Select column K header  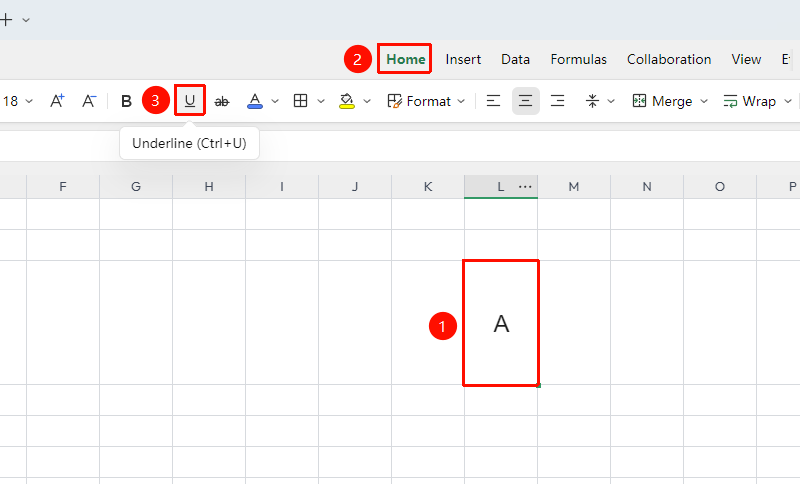coord(428,187)
